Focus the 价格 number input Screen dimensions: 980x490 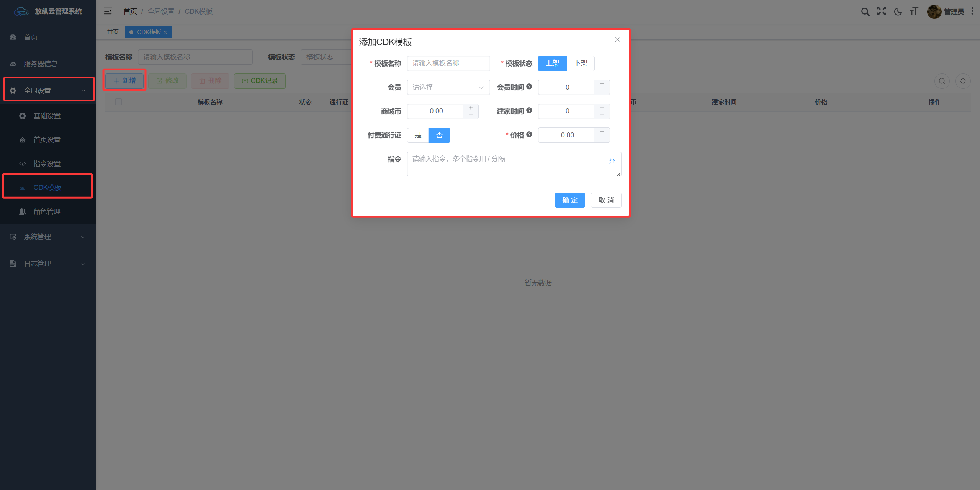pos(567,135)
